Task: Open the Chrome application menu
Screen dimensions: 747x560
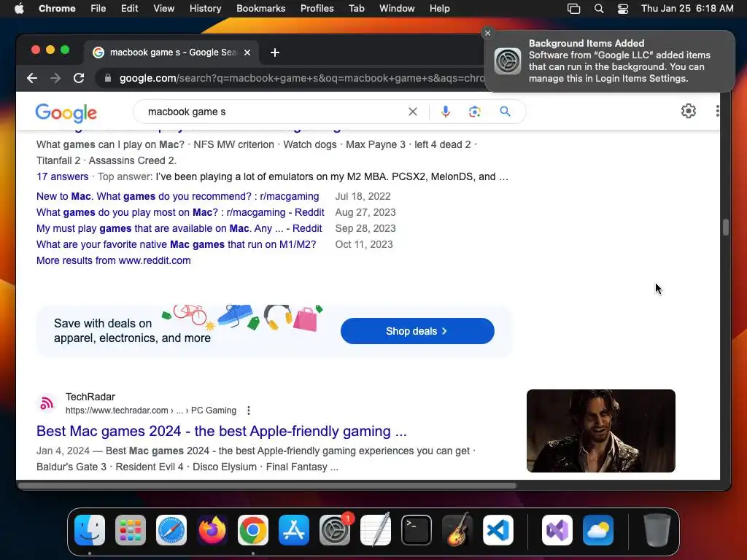Action: click(57, 9)
